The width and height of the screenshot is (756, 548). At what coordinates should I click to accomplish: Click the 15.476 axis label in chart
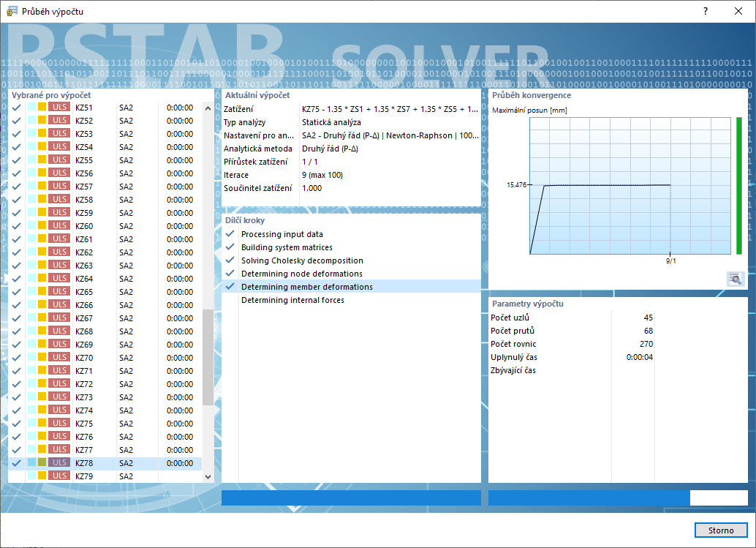[x=516, y=185]
